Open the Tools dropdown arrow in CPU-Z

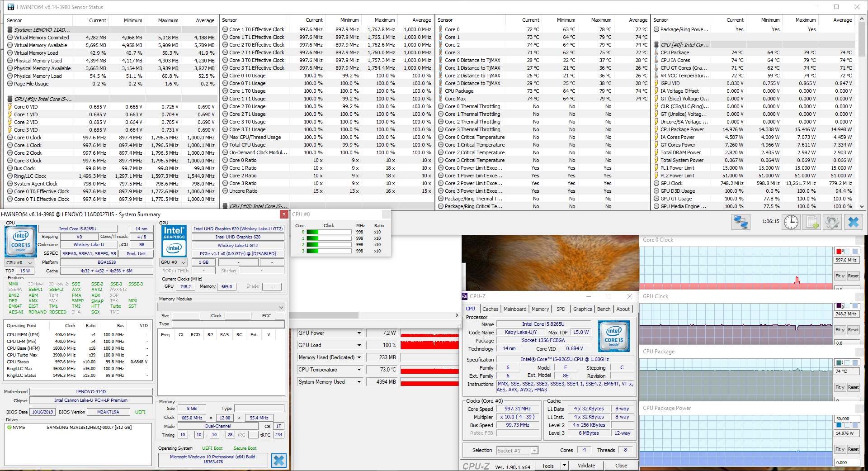564,466
